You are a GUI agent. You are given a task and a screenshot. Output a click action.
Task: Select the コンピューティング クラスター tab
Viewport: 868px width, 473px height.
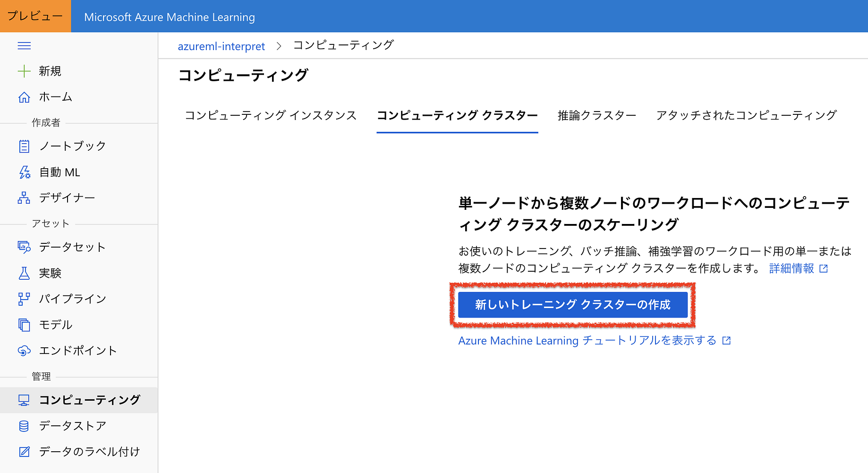(457, 115)
